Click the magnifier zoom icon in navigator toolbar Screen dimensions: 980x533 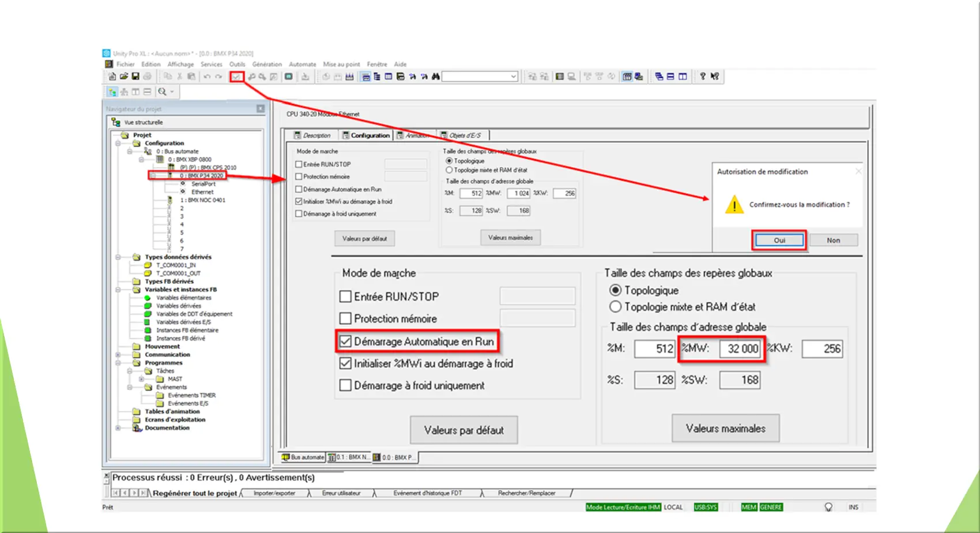pos(163,92)
